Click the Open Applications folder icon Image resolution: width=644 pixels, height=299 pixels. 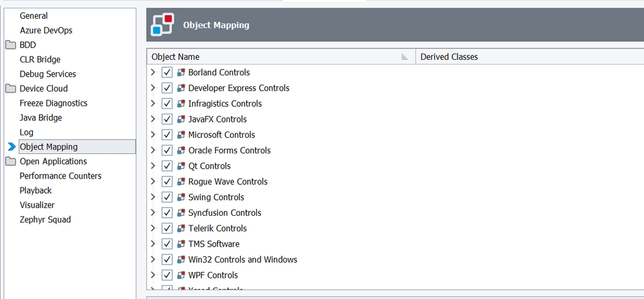[x=11, y=162]
